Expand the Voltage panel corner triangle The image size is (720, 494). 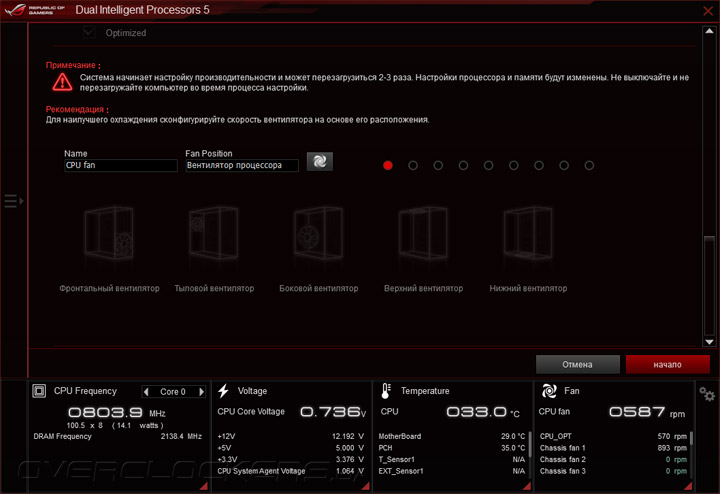(366, 486)
